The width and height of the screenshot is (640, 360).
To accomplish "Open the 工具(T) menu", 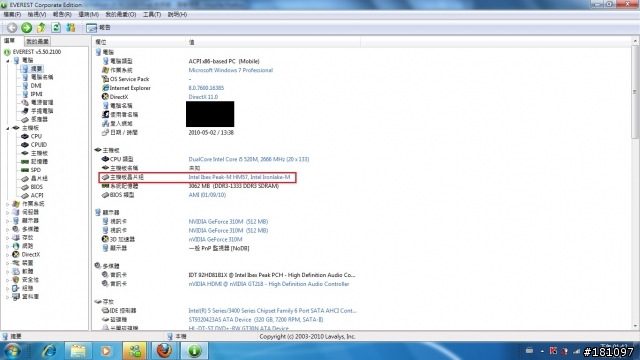I will pos(152,14).
